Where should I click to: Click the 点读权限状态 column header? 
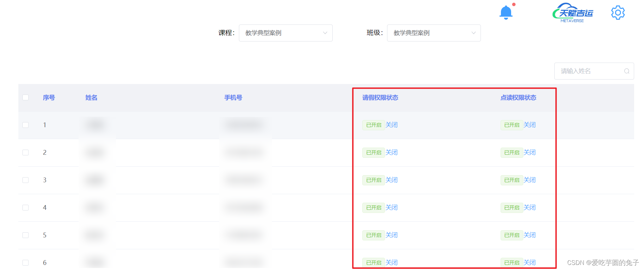(x=518, y=98)
